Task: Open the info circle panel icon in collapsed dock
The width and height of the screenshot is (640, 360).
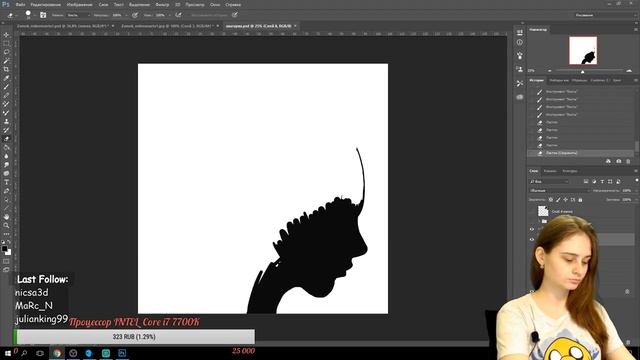Action: [x=519, y=42]
